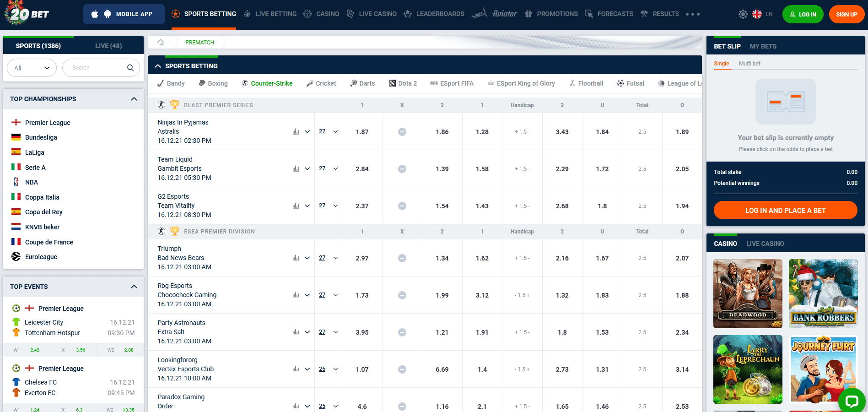The height and width of the screenshot is (412, 868).
Task: Go to home breadcrumb icon
Action: [161, 43]
